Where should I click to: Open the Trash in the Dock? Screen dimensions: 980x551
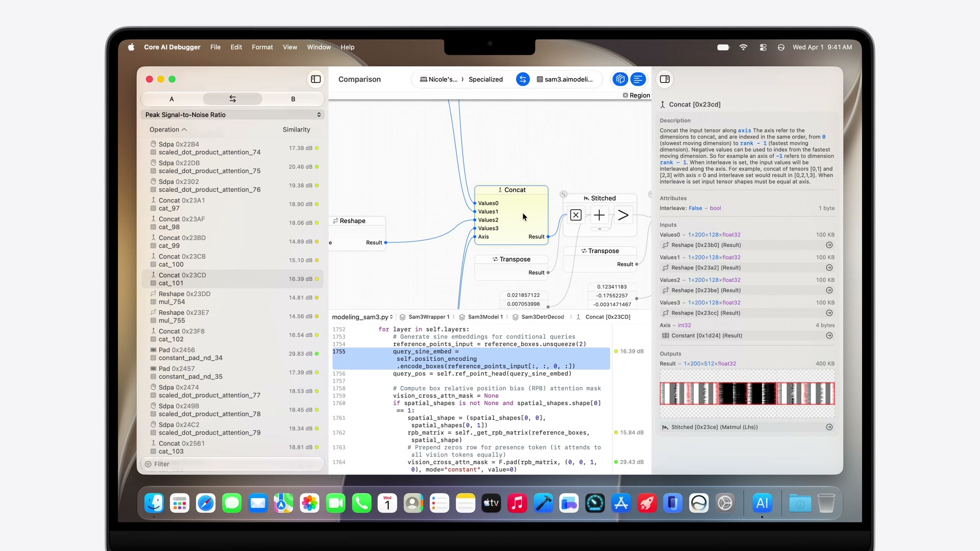(x=826, y=504)
